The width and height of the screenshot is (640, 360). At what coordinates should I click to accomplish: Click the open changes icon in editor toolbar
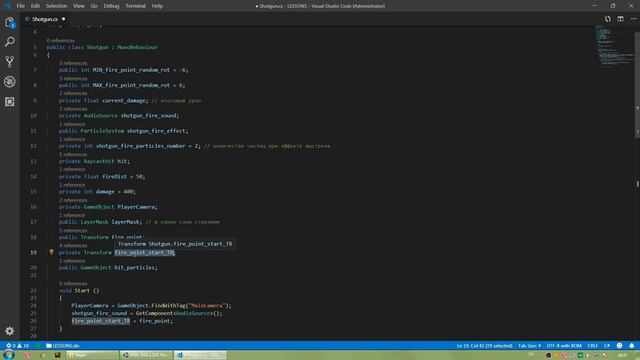(608, 19)
